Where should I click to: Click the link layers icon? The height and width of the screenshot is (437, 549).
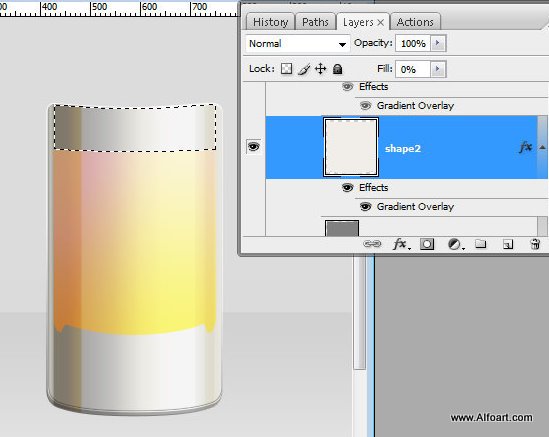372,244
